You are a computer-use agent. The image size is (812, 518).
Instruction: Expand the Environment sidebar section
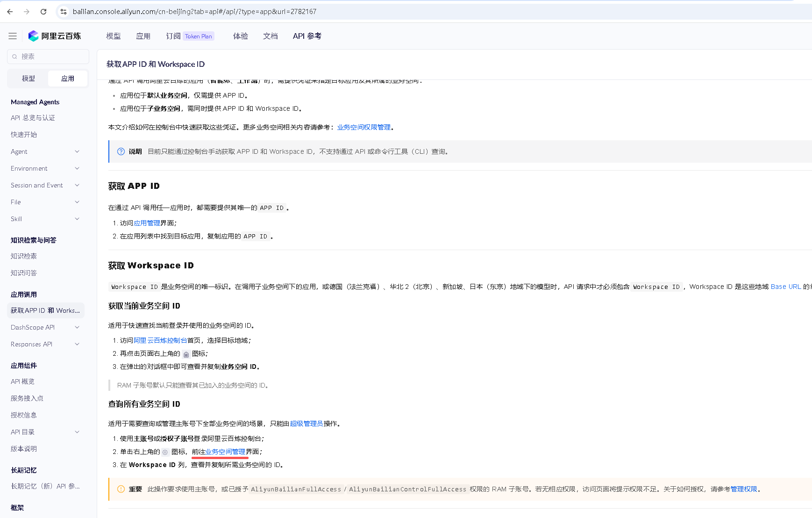pos(77,168)
